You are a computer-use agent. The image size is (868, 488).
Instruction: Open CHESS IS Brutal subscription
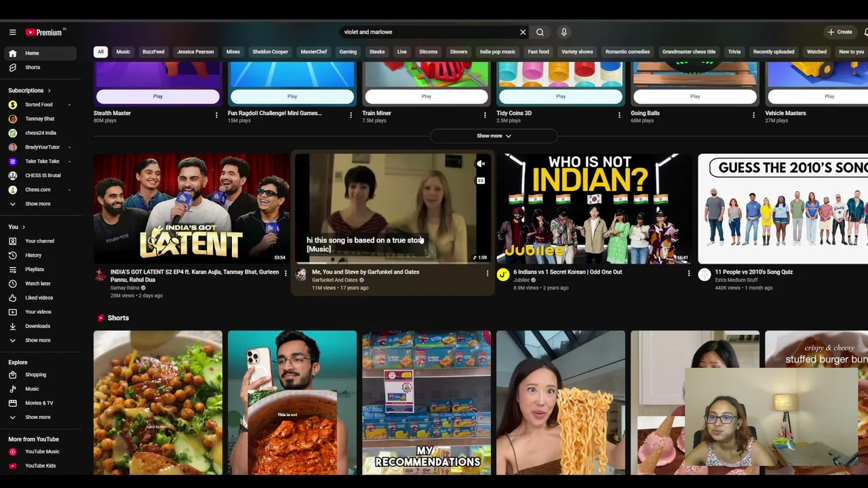coord(41,175)
